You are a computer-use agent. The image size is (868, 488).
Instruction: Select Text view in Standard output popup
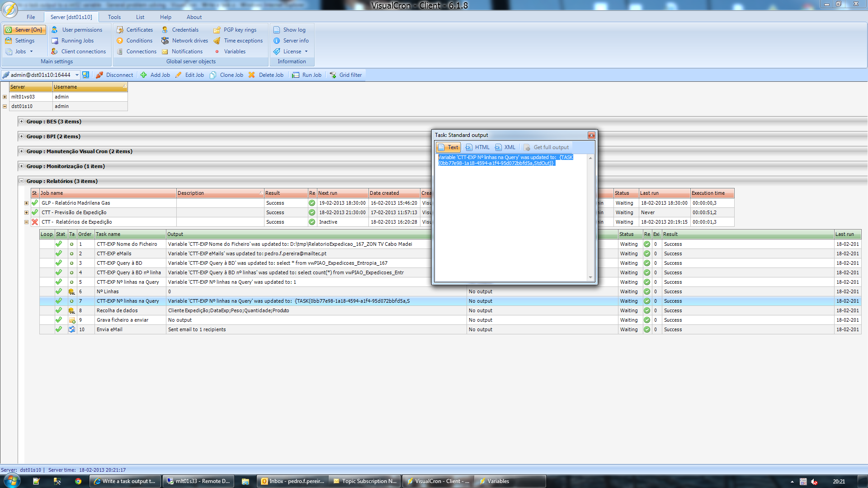[x=448, y=147]
